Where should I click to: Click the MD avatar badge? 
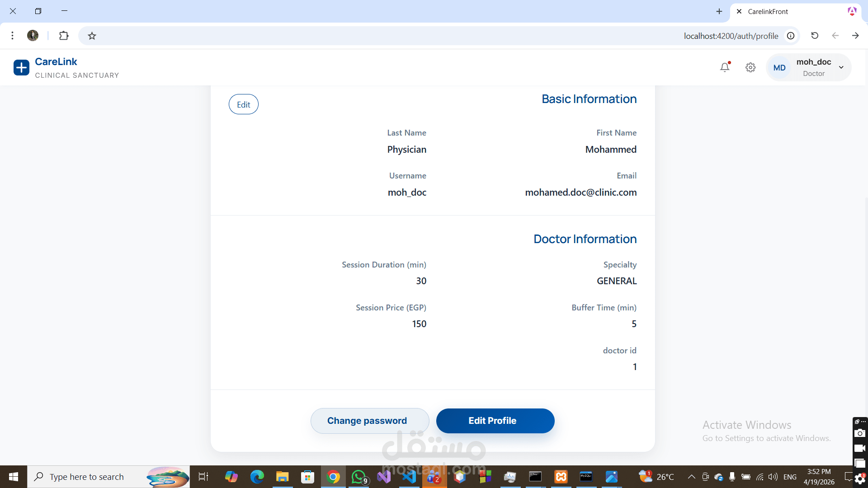coord(779,68)
